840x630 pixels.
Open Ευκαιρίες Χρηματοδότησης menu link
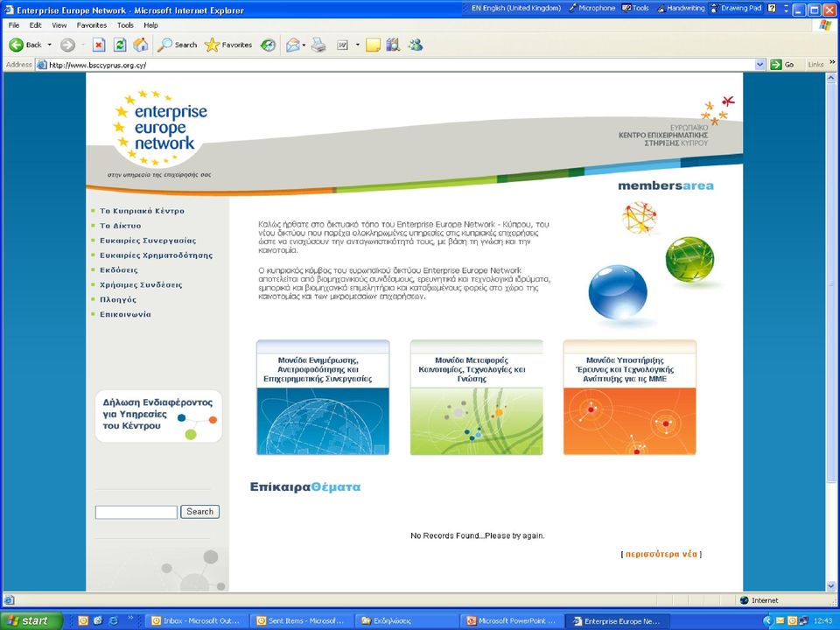[156, 255]
